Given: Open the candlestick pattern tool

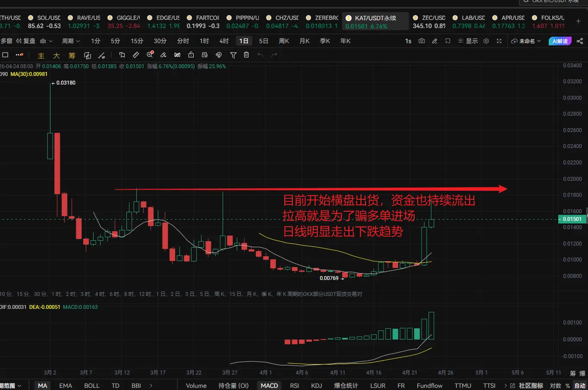Looking at the screenshot, I should (177, 55).
